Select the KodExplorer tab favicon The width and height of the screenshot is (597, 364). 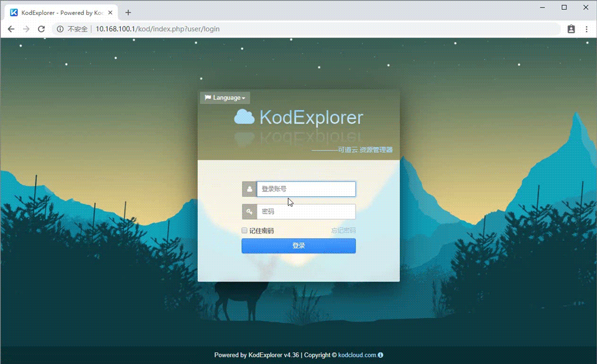(14, 12)
